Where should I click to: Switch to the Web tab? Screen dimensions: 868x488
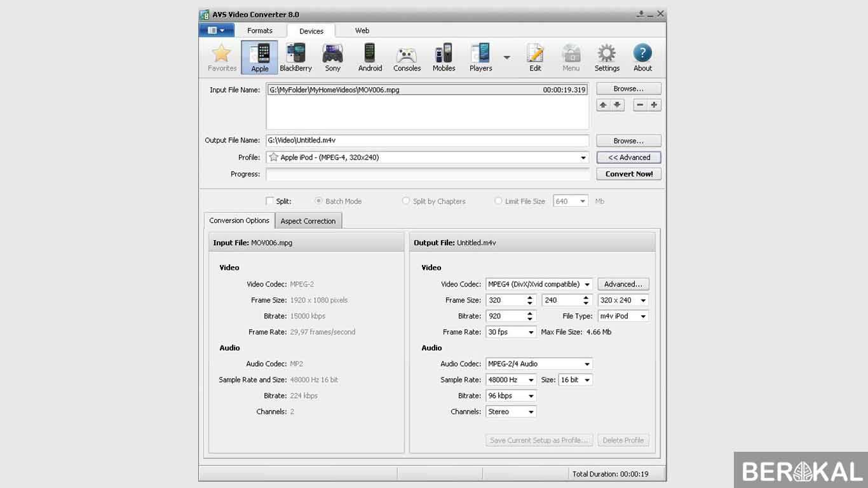pyautogui.click(x=362, y=30)
